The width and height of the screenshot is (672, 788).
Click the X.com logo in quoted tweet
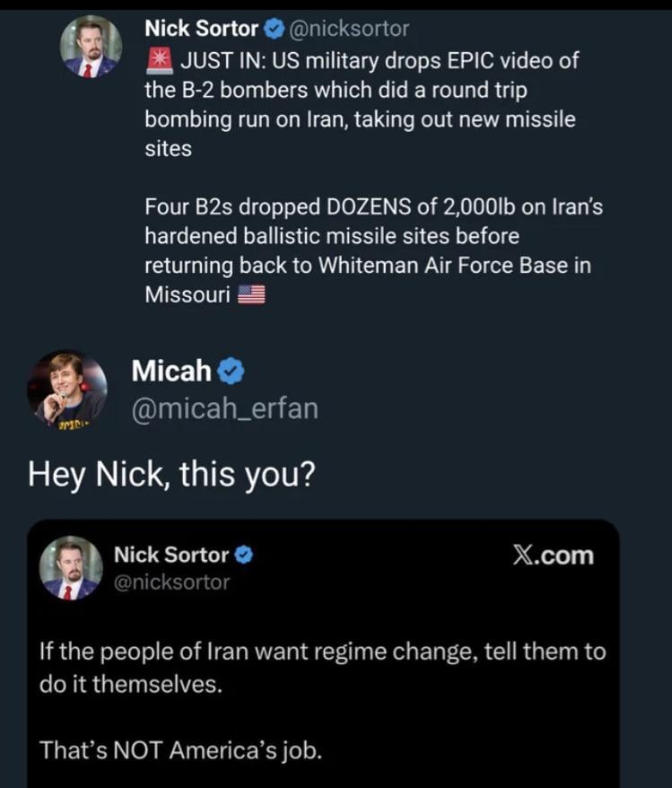coord(553,556)
